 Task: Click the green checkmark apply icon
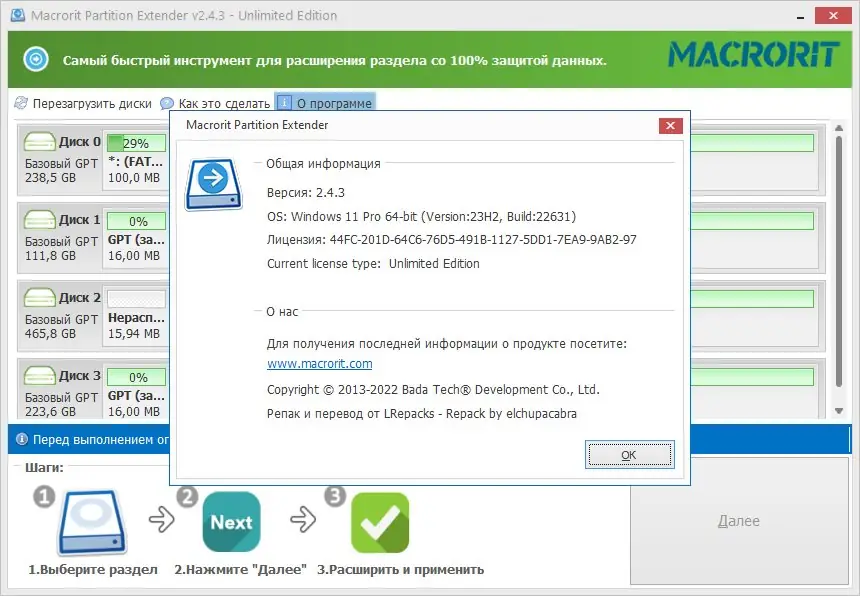pos(380,522)
